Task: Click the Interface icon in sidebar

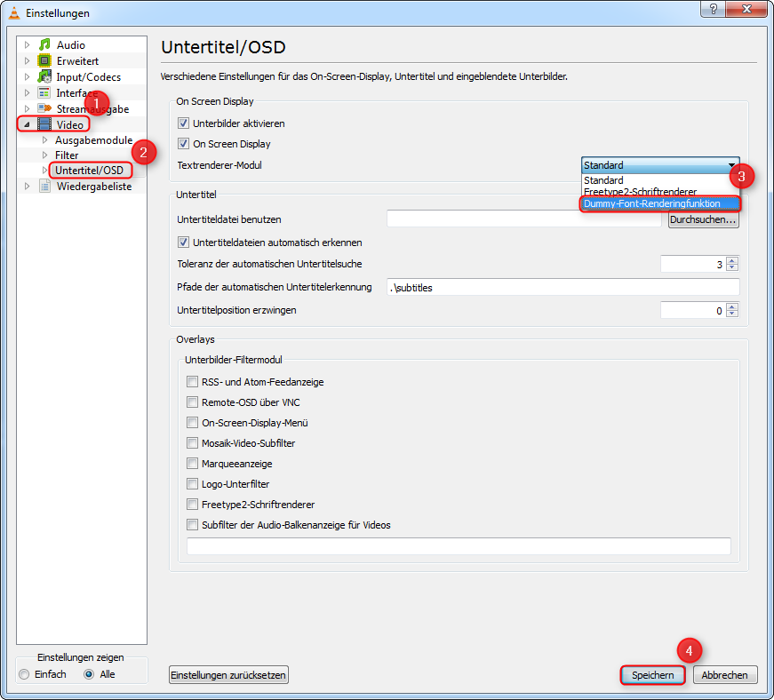Action: 44,93
